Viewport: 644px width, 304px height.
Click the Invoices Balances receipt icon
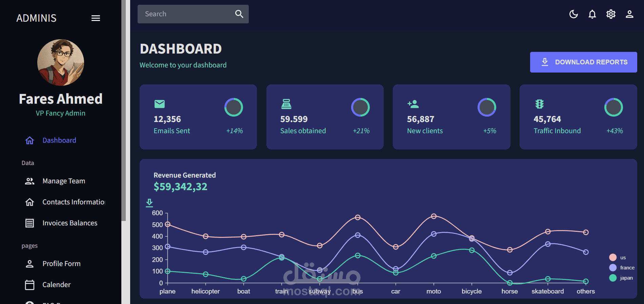coord(30,223)
